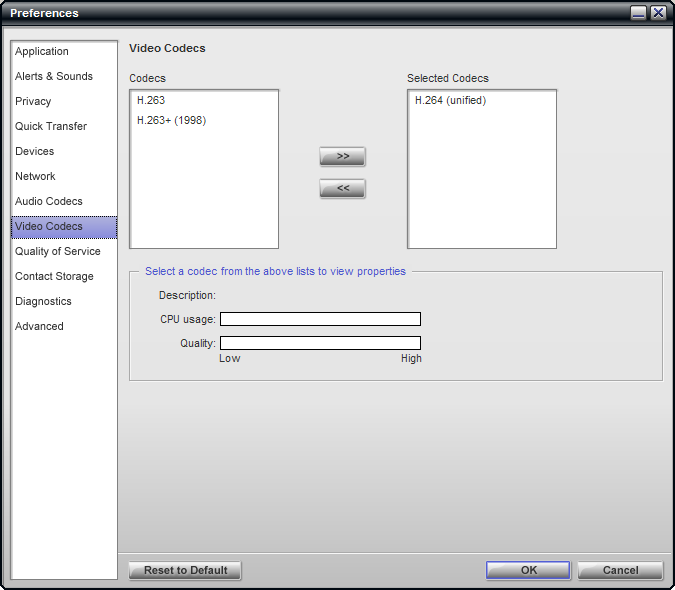
Task: Click Reset to Default button
Action: point(185,570)
